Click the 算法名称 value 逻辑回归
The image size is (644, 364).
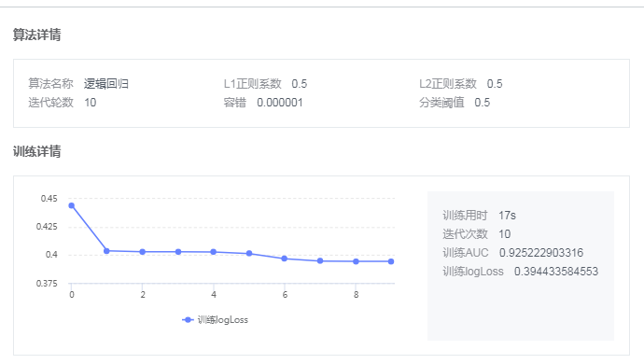[x=106, y=84]
